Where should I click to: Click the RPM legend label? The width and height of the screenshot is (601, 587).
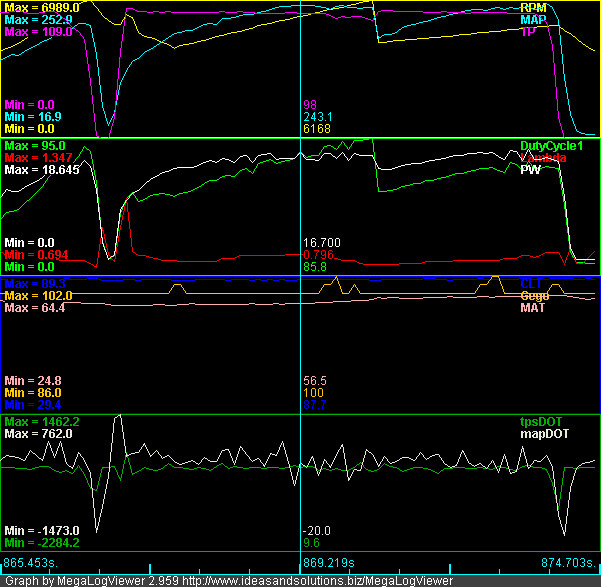coord(534,7)
